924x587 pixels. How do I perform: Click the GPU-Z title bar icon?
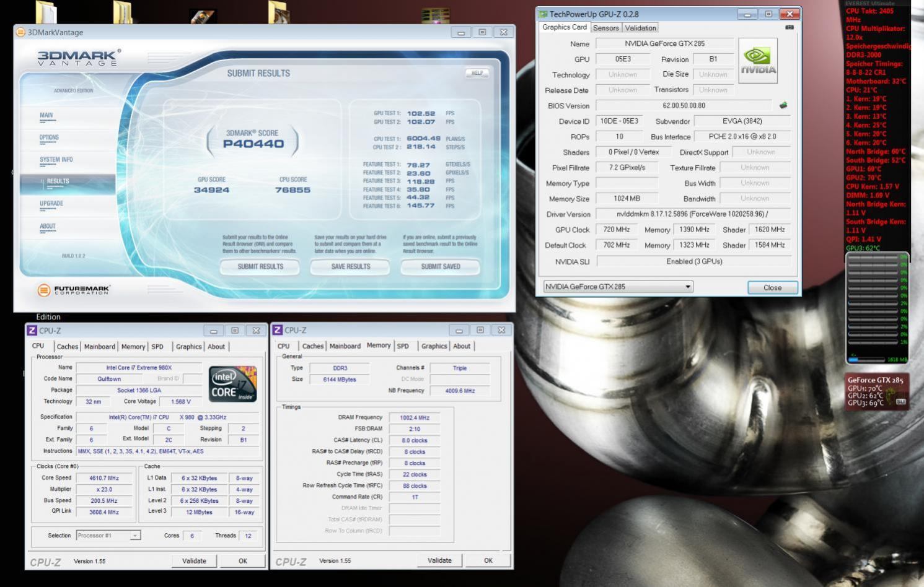coord(543,14)
